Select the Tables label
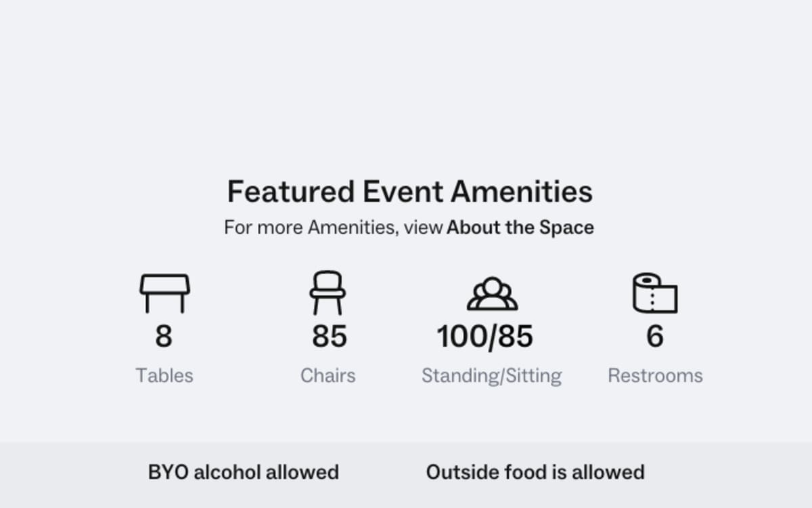 click(x=164, y=376)
